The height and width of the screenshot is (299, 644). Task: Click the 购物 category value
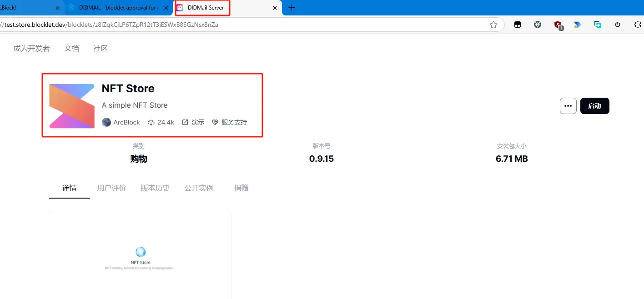tap(139, 159)
